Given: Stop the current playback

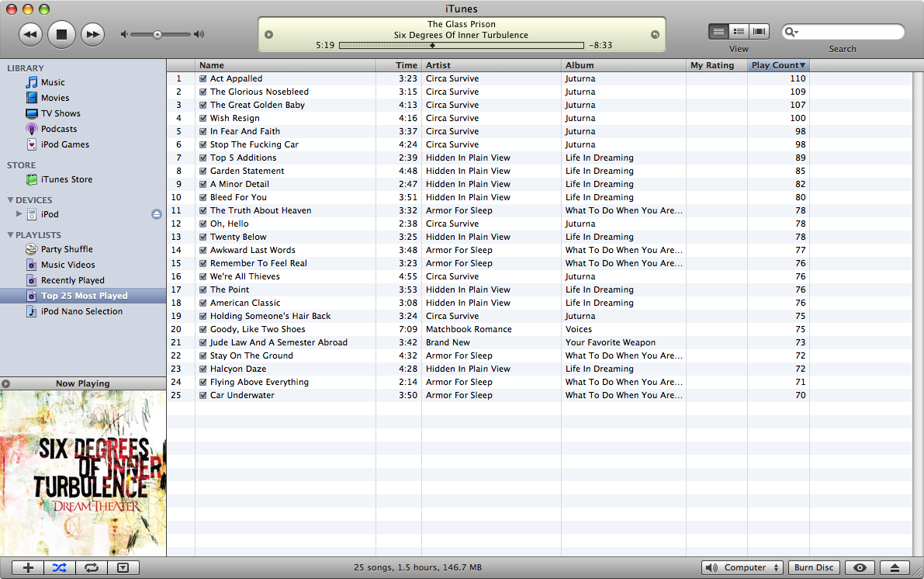Looking at the screenshot, I should pyautogui.click(x=61, y=34).
